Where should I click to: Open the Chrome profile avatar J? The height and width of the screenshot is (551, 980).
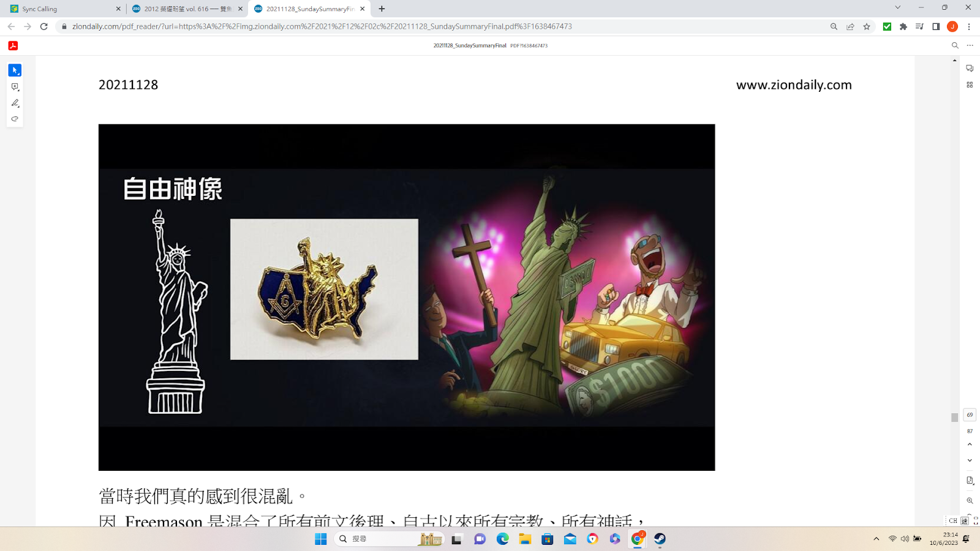click(952, 26)
